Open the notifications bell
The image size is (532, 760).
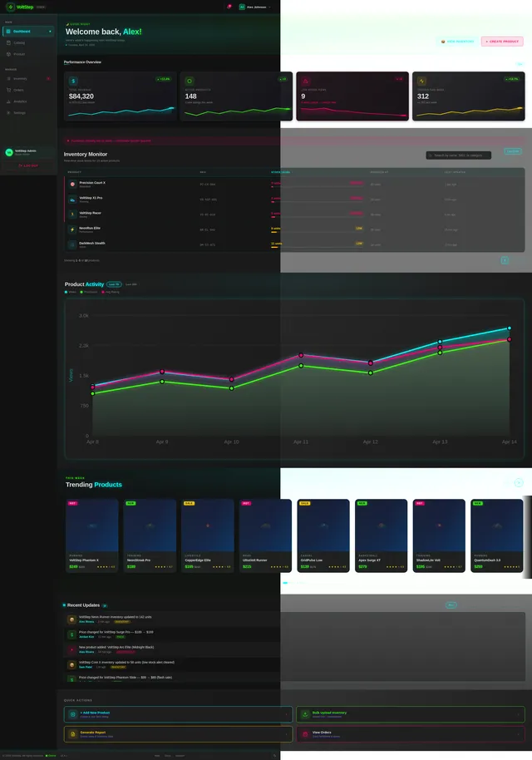pos(229,7)
